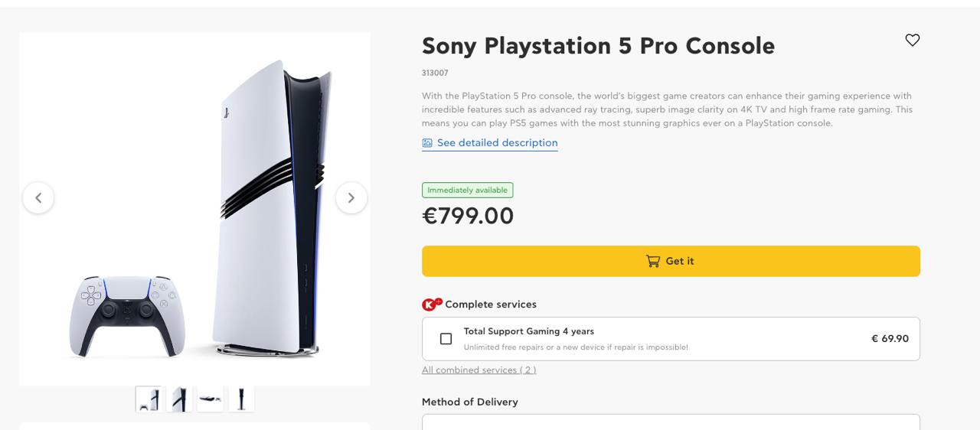Click the Immediately available badge
The image size is (980, 430).
467,191
